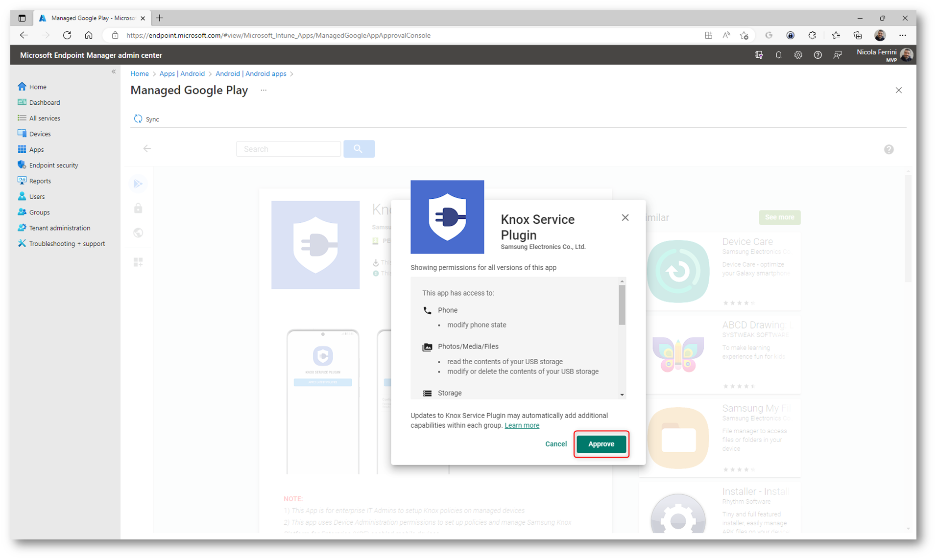Click the Read aloud icon in address bar
Viewport: 937px width, 560px height.
(726, 35)
